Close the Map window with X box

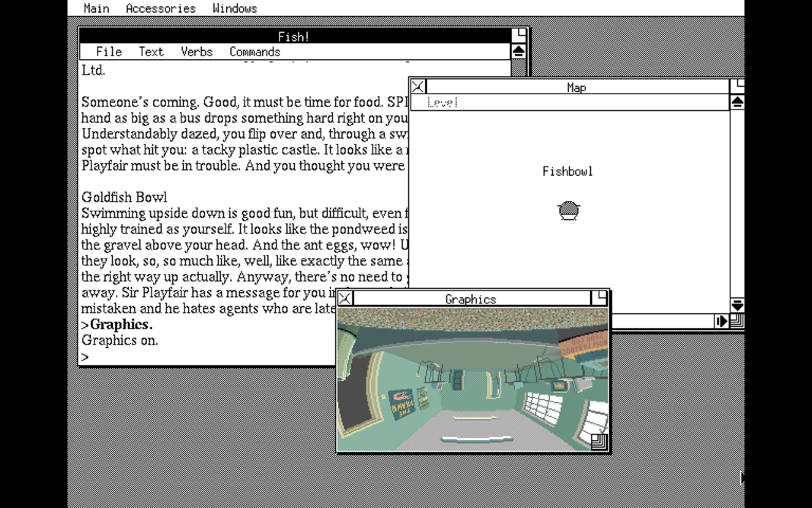(418, 87)
